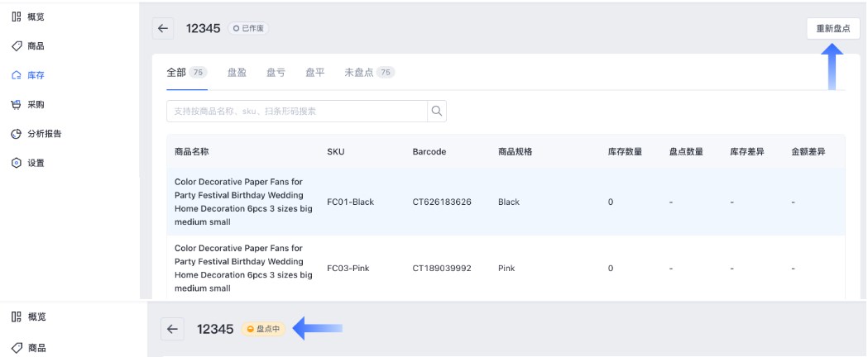
Task: Click the 已作废 status badge
Action: click(x=248, y=28)
